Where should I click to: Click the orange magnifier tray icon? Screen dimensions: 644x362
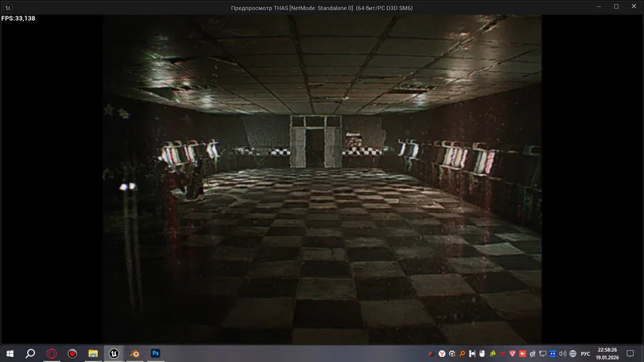(462, 353)
